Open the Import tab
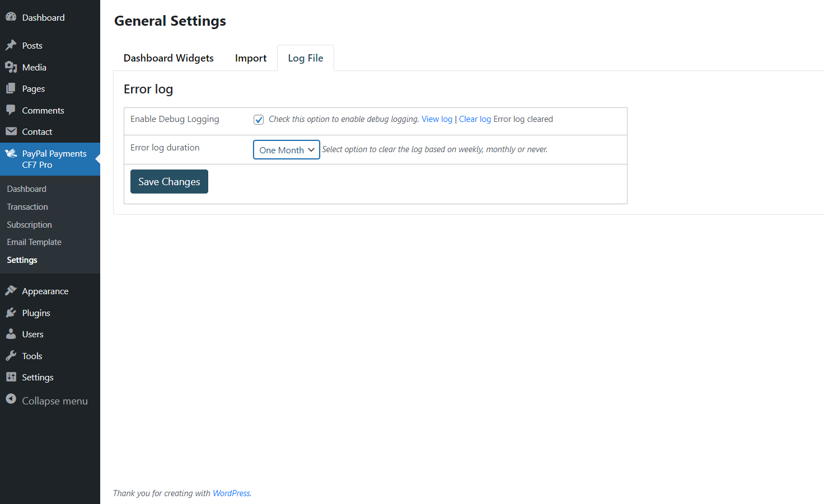 (x=250, y=58)
